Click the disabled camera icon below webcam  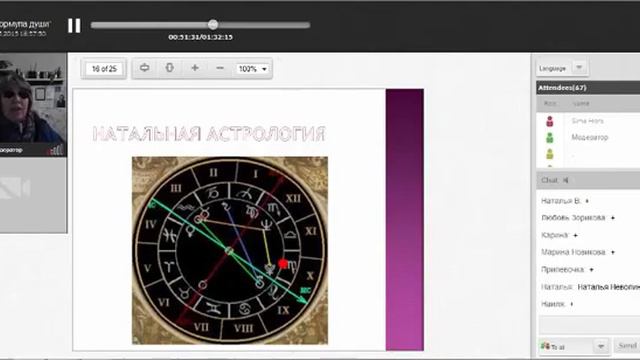(15, 188)
